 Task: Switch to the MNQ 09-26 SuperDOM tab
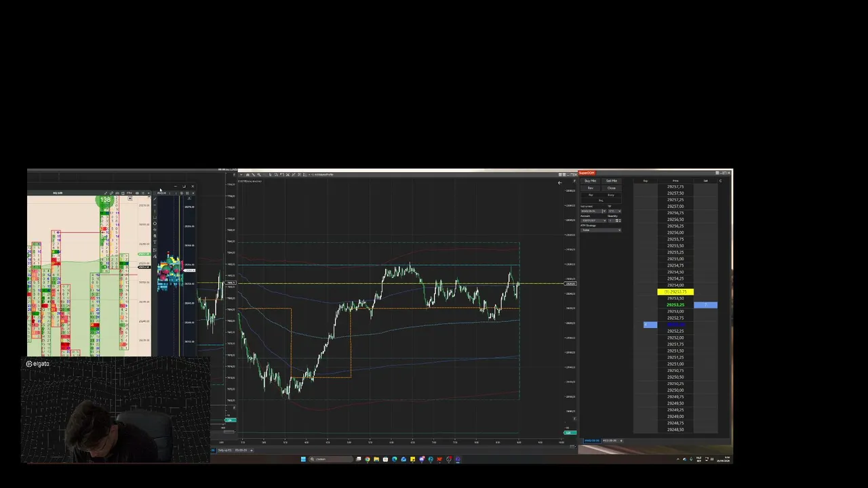pos(592,441)
